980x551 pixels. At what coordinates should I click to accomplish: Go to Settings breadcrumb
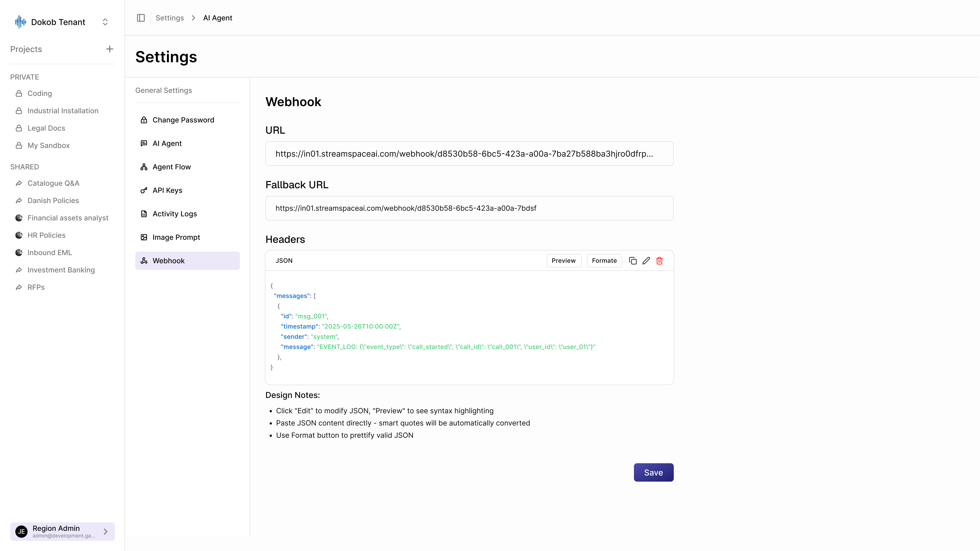tap(170, 18)
